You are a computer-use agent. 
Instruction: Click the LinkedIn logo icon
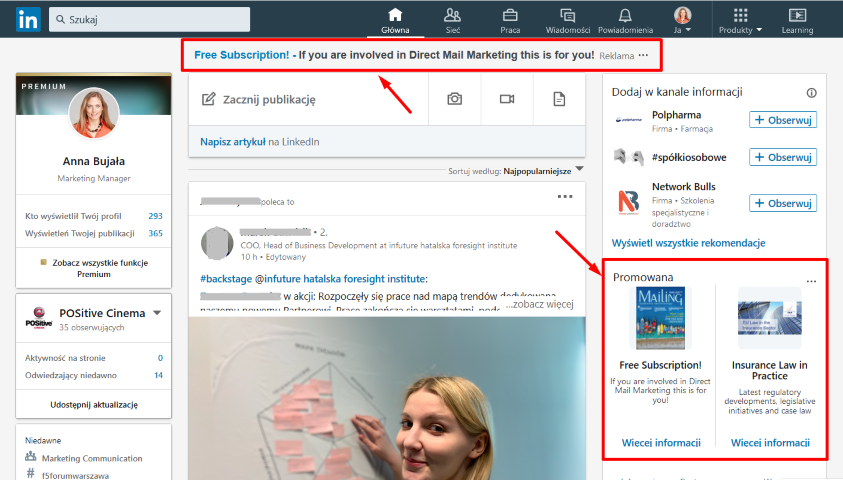point(28,19)
